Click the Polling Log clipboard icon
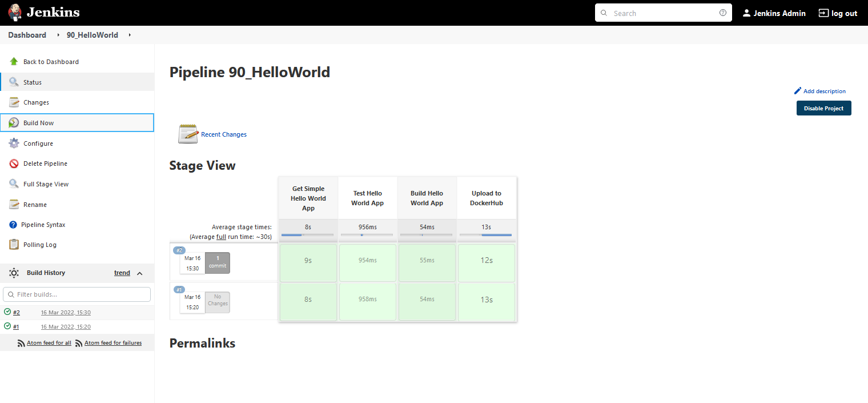The image size is (868, 403). [x=14, y=245]
